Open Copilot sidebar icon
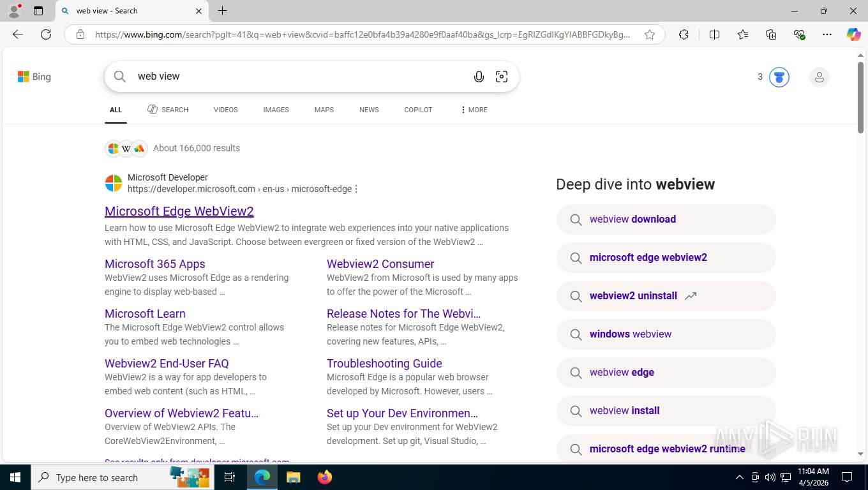The image size is (868, 490). [853, 34]
